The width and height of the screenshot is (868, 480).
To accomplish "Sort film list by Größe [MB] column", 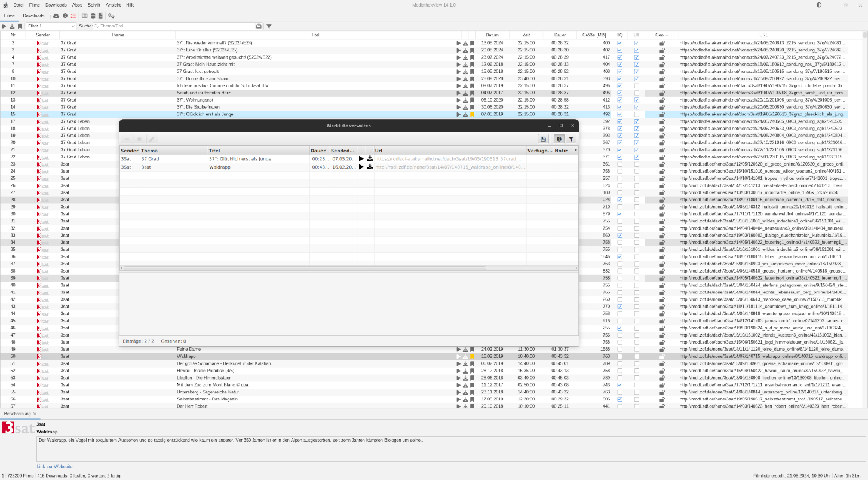I will coord(594,35).
